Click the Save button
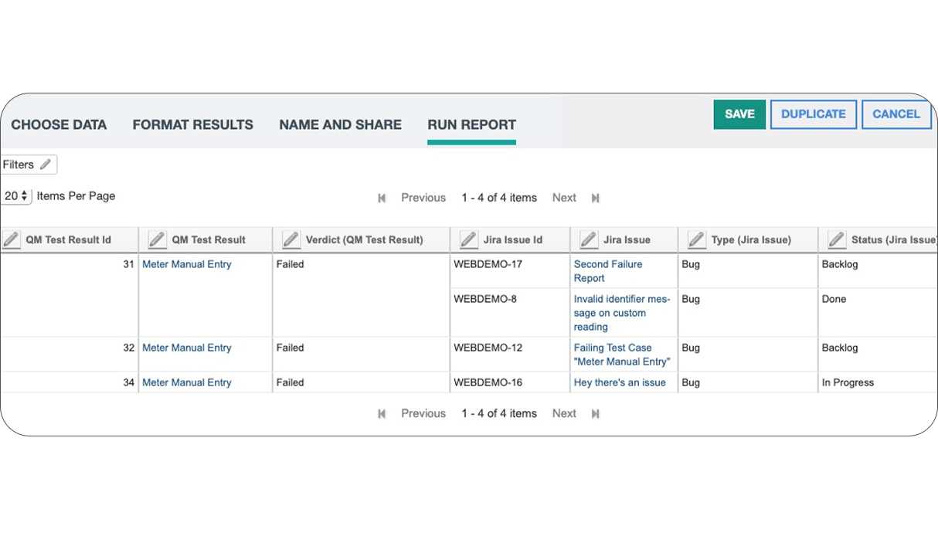 [739, 114]
